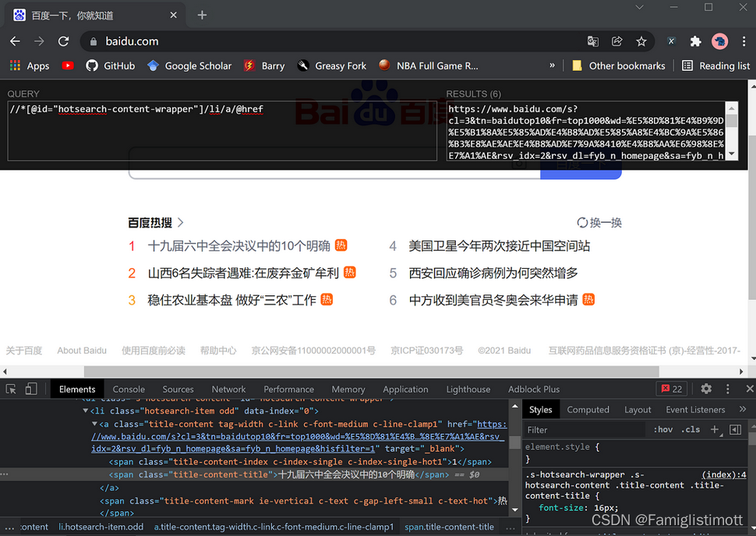Click the red 22 errors badge in DevTools
Image resolution: width=756 pixels, height=536 pixels.
[x=671, y=388]
